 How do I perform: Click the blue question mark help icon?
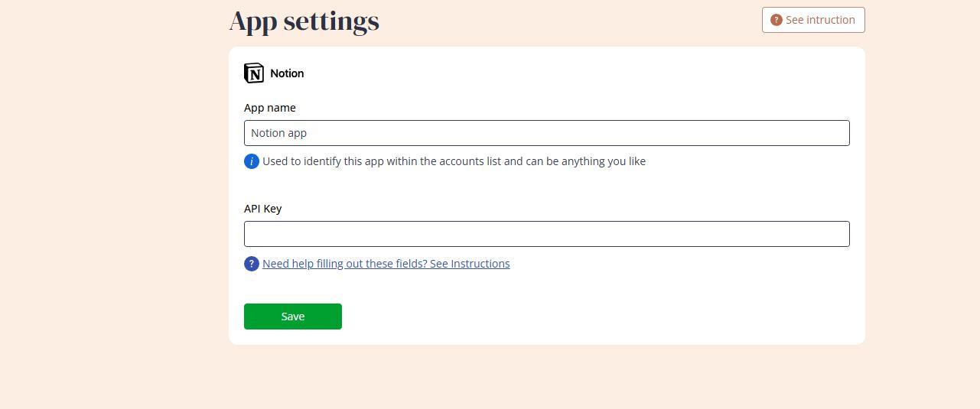tap(252, 264)
